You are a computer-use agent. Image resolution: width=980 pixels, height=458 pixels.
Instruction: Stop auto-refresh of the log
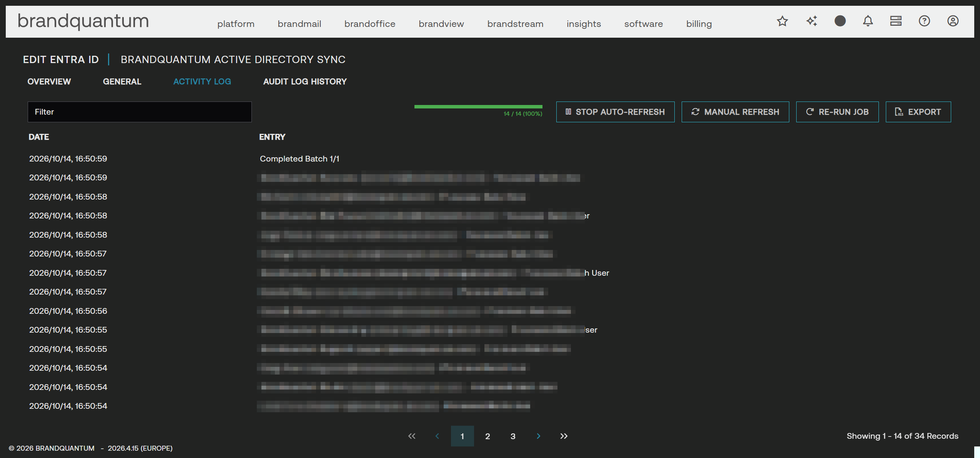pyautogui.click(x=615, y=112)
